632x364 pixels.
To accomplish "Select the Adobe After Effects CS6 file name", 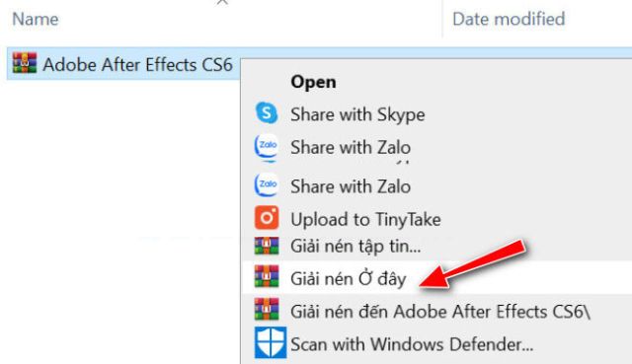I will (x=138, y=64).
